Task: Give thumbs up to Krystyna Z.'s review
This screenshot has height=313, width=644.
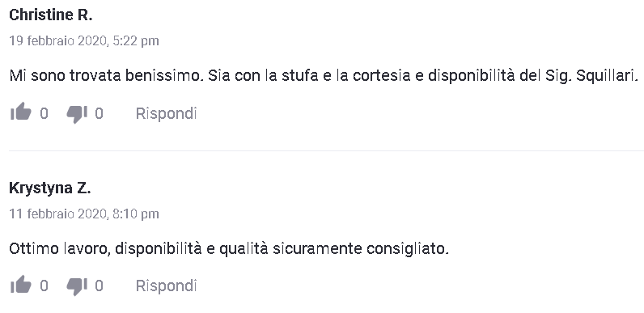Action: pos(20,284)
